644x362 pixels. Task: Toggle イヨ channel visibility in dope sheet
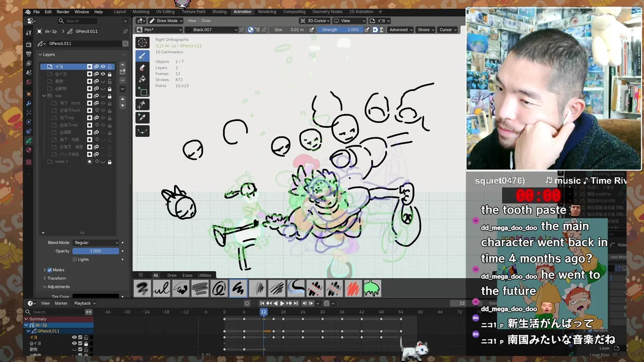point(74,337)
